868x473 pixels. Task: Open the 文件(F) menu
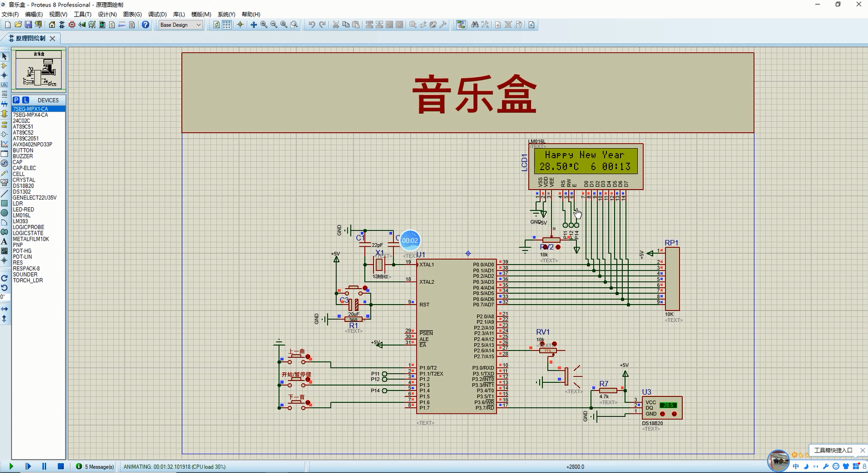(x=10, y=14)
